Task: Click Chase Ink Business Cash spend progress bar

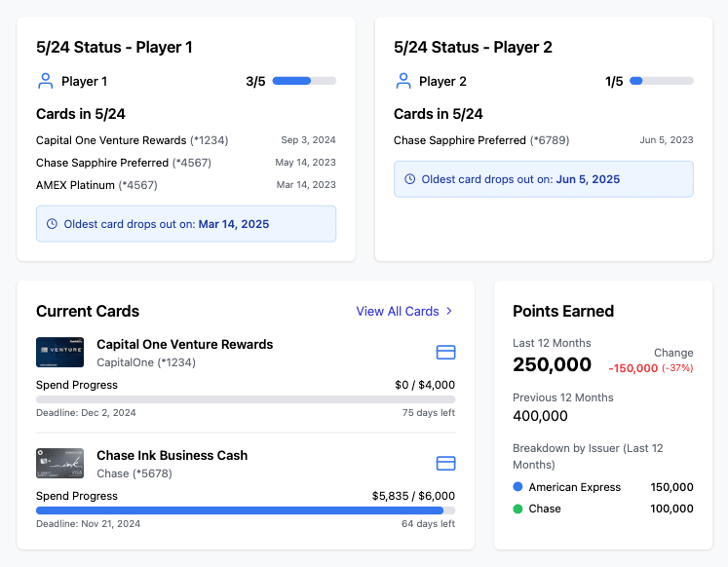Action: click(246, 510)
